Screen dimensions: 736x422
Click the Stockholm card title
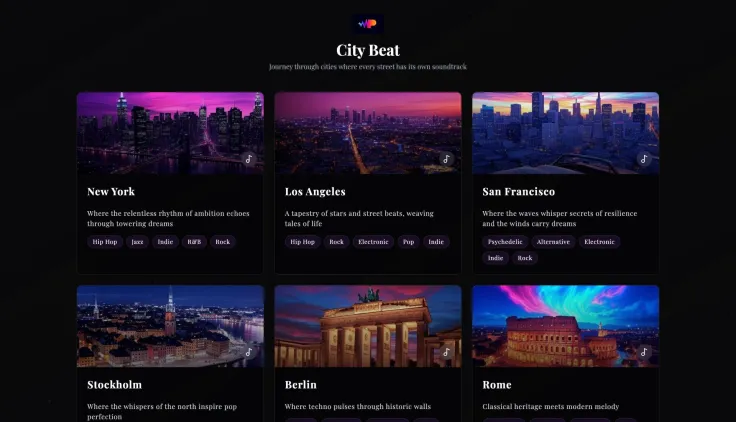pos(115,384)
